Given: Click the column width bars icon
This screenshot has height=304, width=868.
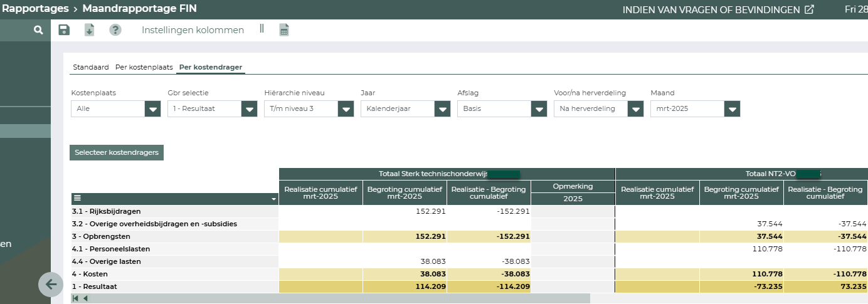Looking at the screenshot, I should (x=262, y=29).
